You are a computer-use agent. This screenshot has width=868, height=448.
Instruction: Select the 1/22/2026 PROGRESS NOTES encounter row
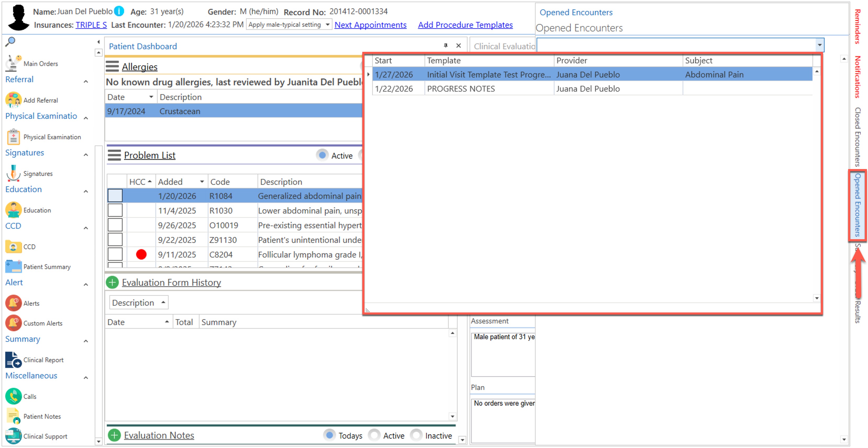(461, 89)
